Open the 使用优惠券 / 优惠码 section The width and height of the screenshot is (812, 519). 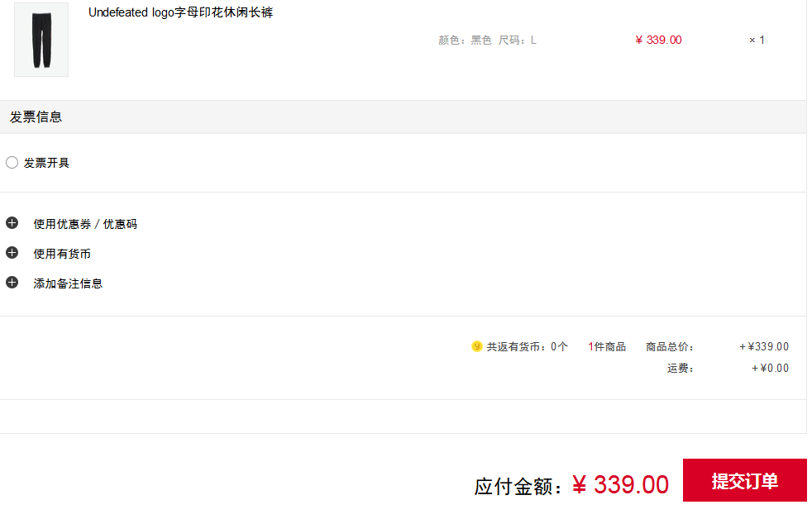pos(85,224)
